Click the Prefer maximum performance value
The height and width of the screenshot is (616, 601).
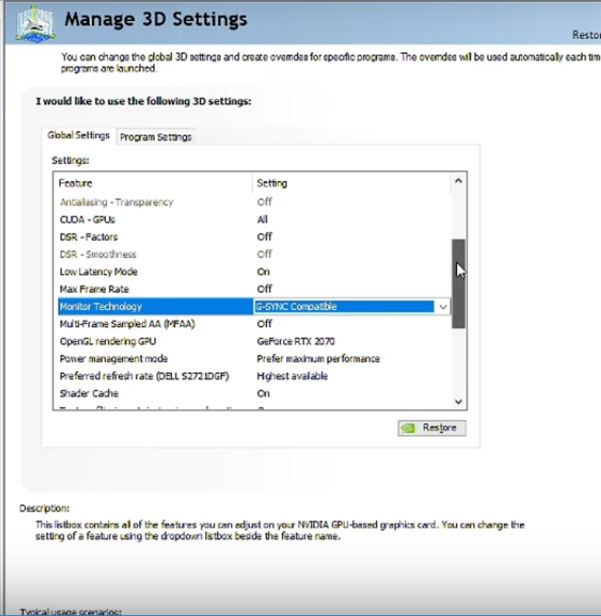click(x=318, y=359)
